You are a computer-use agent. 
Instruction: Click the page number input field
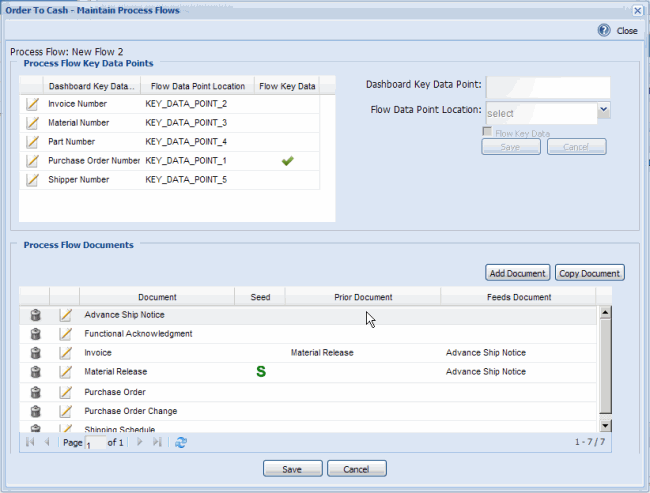point(95,443)
